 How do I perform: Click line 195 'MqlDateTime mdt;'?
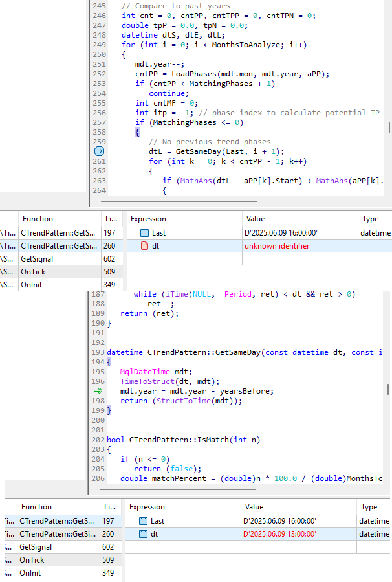[156, 372]
